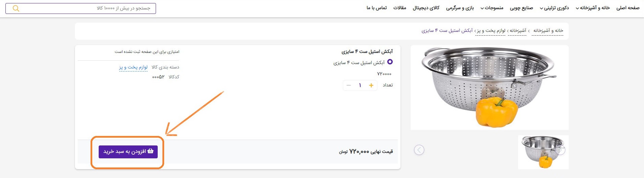Select آبکش استیل ست ۴ سایزی radio option
The width and height of the screenshot is (644, 178).
(x=390, y=62)
